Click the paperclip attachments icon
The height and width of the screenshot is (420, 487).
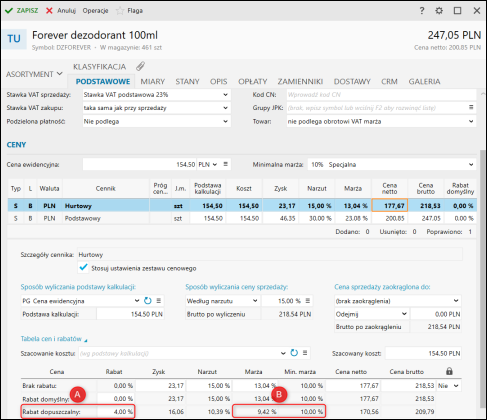140,66
